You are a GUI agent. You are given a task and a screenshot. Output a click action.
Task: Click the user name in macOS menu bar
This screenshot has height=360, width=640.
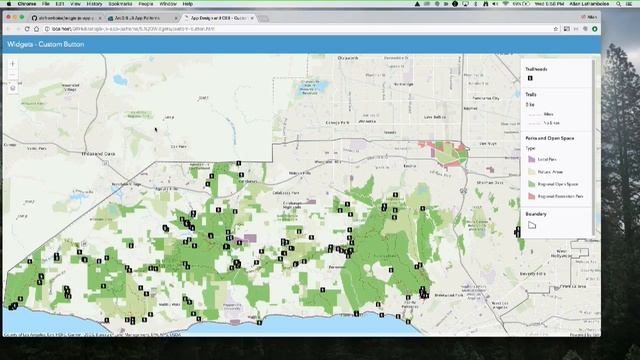pyautogui.click(x=589, y=4)
